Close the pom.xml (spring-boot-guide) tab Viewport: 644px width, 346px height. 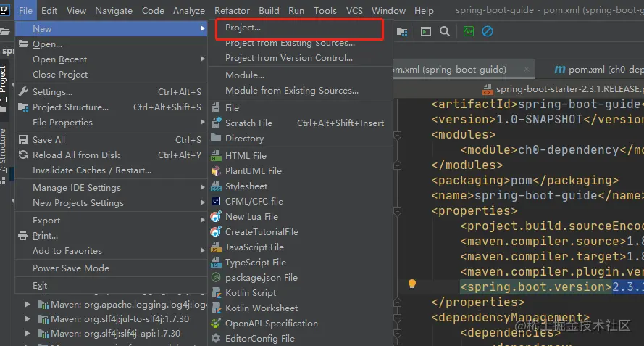click(x=526, y=70)
